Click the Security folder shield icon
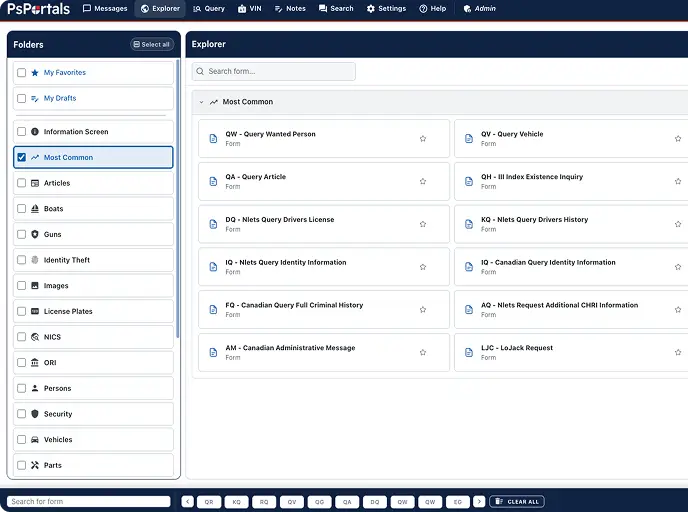Viewport: 688px width, 512px height. point(35,414)
